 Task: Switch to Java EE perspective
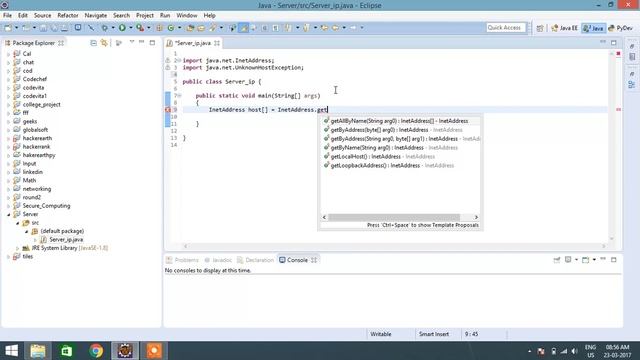pos(564,28)
